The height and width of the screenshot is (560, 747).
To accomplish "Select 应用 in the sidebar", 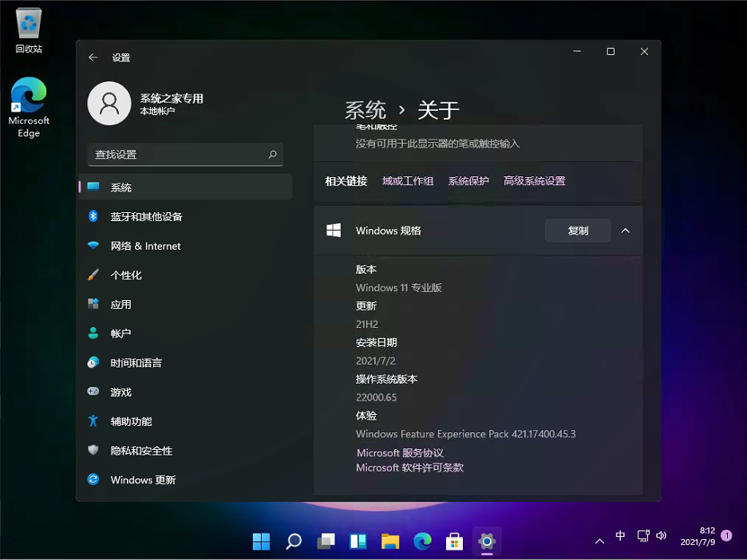I will coord(185,304).
